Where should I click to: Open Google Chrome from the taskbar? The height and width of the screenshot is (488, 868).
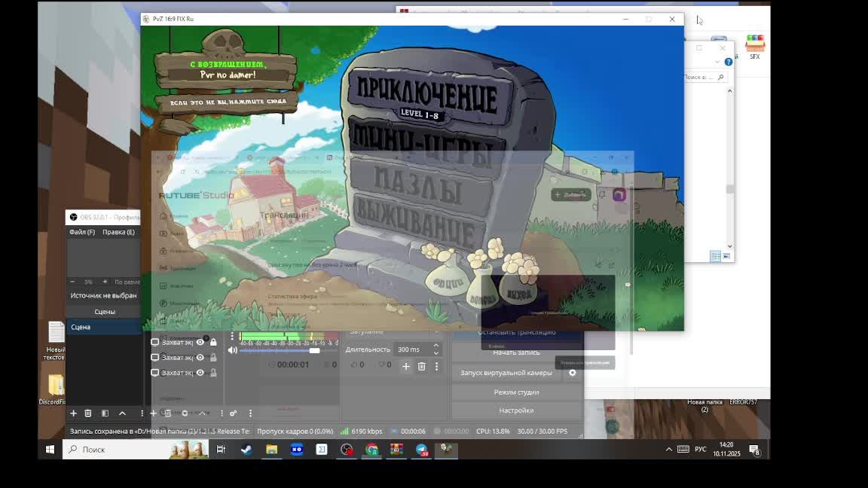(371, 450)
